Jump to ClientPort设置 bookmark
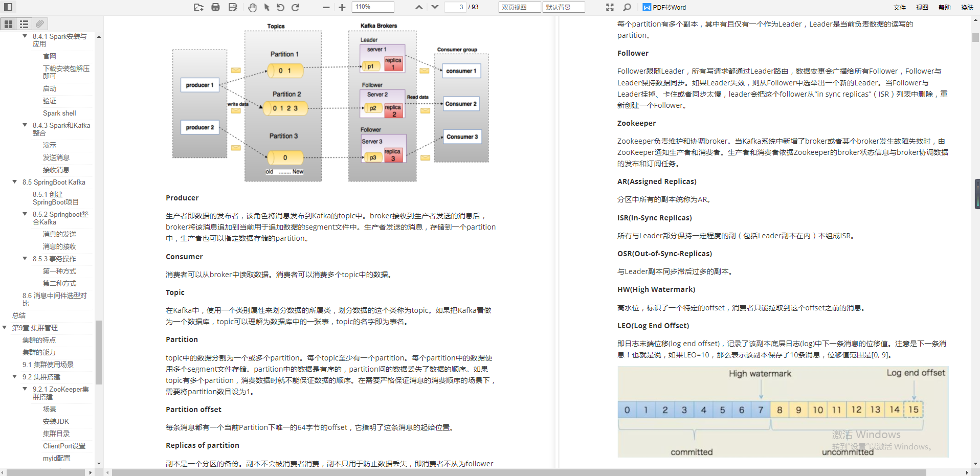 coord(64,446)
